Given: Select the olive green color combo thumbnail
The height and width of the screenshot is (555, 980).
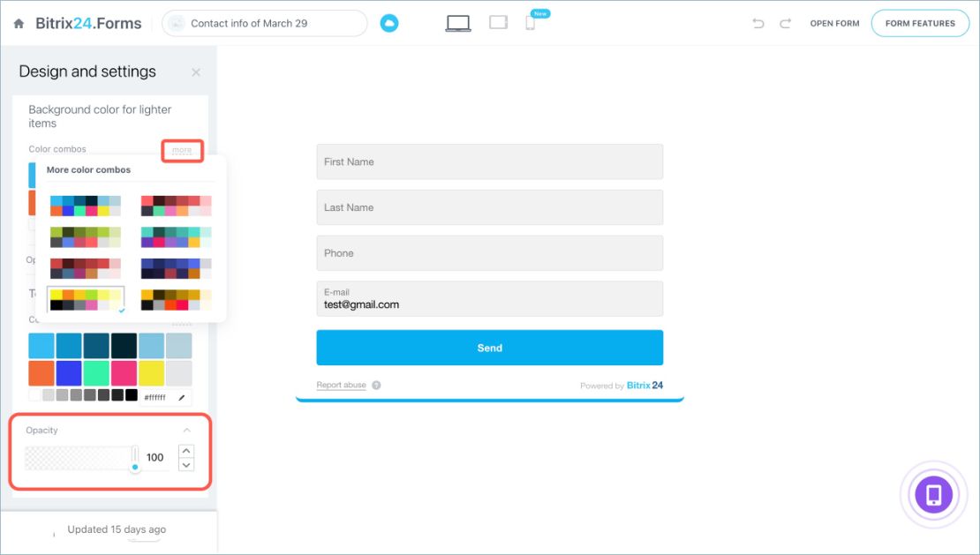Looking at the screenshot, I should pos(86,237).
